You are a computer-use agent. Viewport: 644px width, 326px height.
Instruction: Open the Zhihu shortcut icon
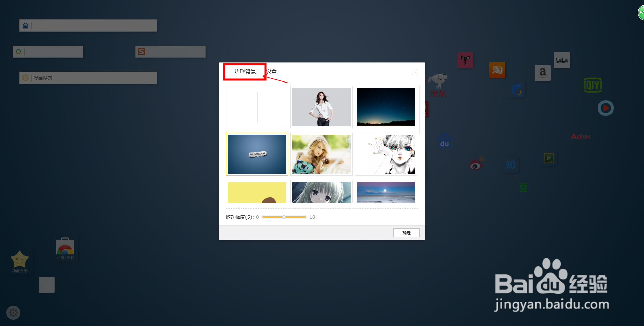511,165
